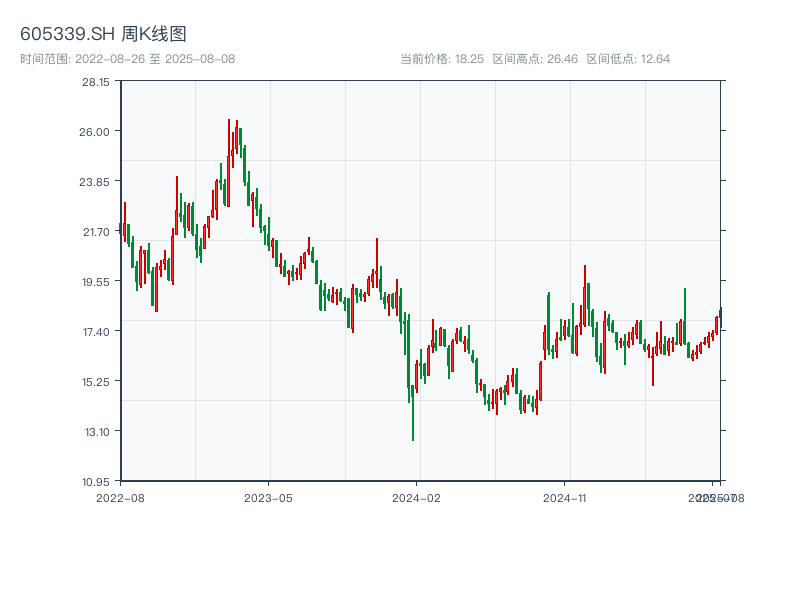Click the 605339.SH chart title

click(x=103, y=34)
